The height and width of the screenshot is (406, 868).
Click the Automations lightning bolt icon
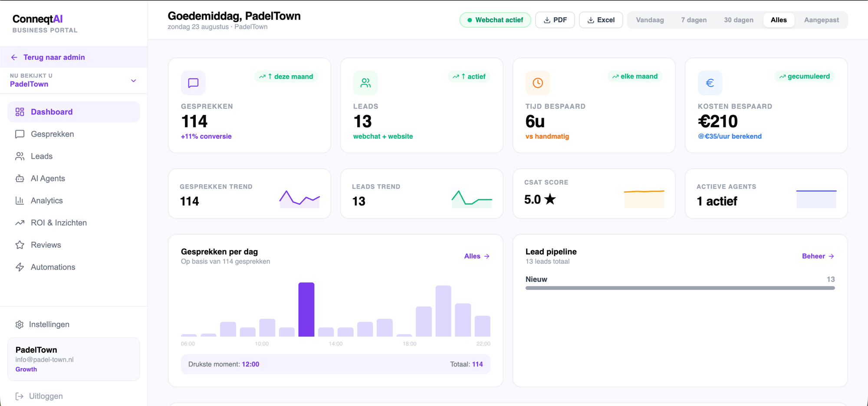click(20, 267)
